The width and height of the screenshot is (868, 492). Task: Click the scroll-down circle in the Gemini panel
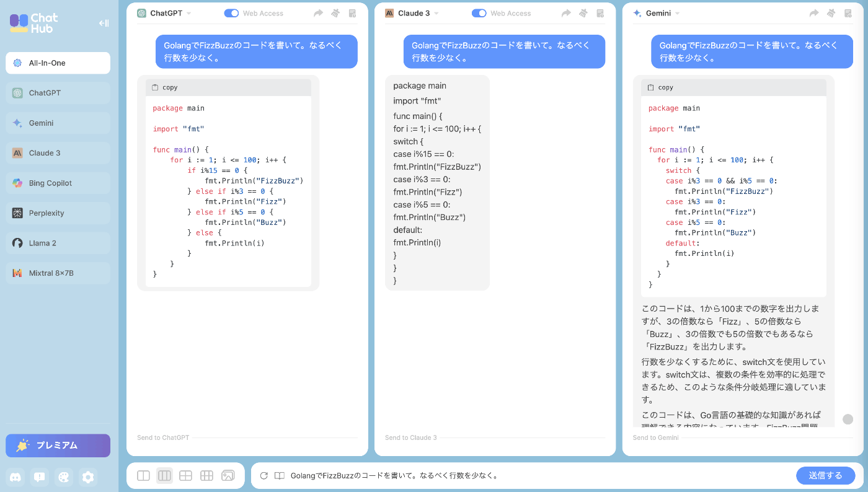tap(848, 420)
